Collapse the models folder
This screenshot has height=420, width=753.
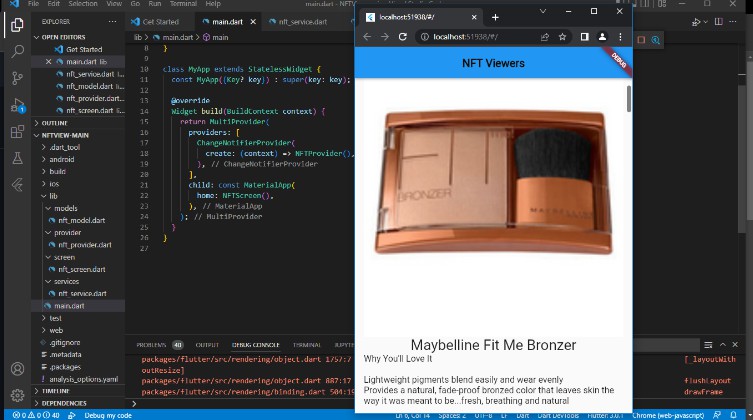(65, 208)
